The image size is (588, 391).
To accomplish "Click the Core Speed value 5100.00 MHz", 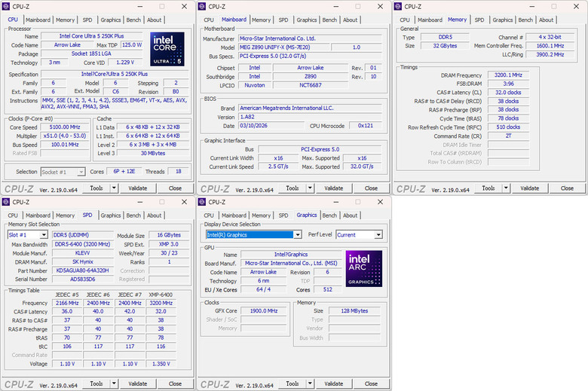I will [x=65, y=127].
